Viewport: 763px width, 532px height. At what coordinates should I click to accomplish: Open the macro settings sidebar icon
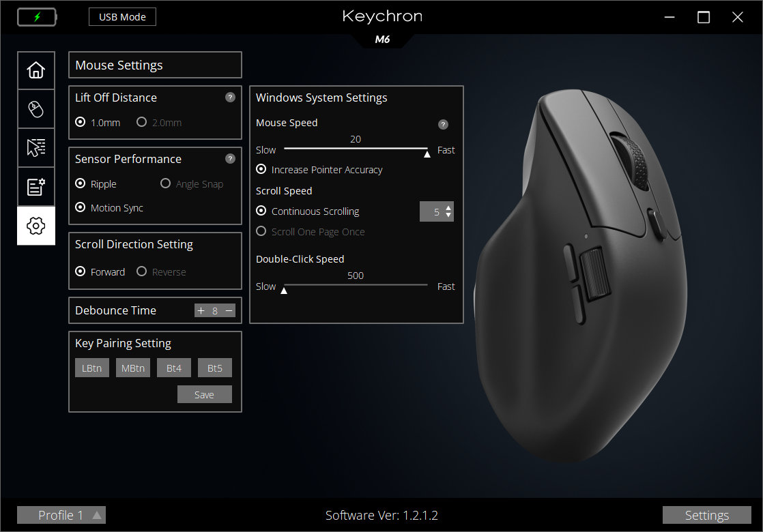pyautogui.click(x=35, y=187)
